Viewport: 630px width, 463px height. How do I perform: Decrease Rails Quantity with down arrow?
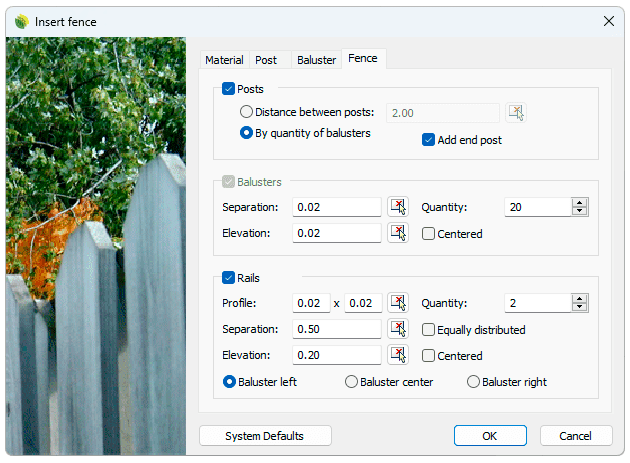tap(579, 308)
